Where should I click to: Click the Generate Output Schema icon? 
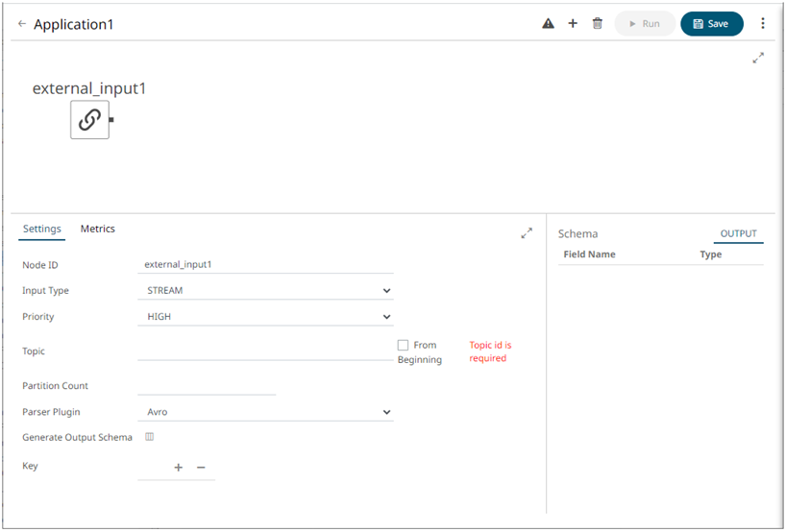pos(149,437)
